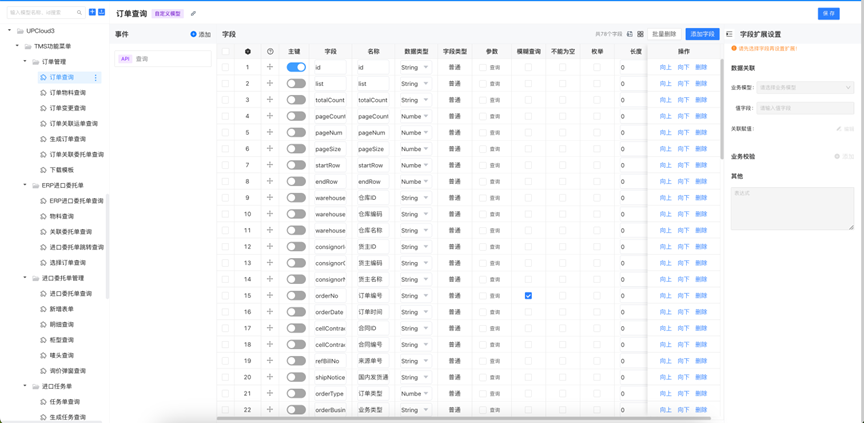
Task: Select 订单物料查询 in the sidebar tree
Action: [x=67, y=93]
